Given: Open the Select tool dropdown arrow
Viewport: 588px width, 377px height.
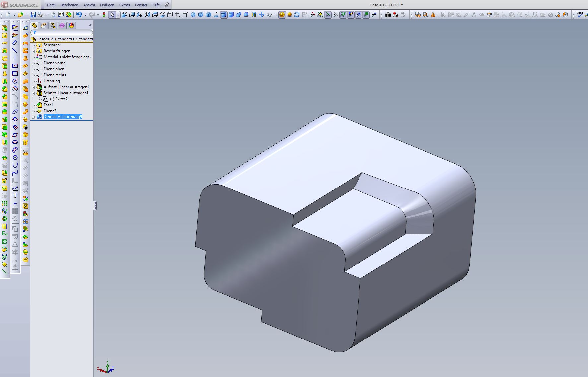Looking at the screenshot, I should point(118,15).
